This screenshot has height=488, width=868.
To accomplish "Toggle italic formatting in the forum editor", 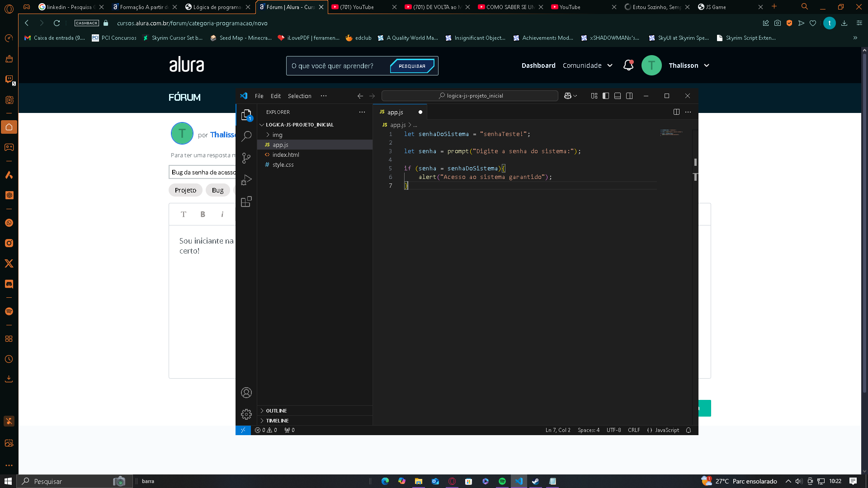I will point(222,214).
